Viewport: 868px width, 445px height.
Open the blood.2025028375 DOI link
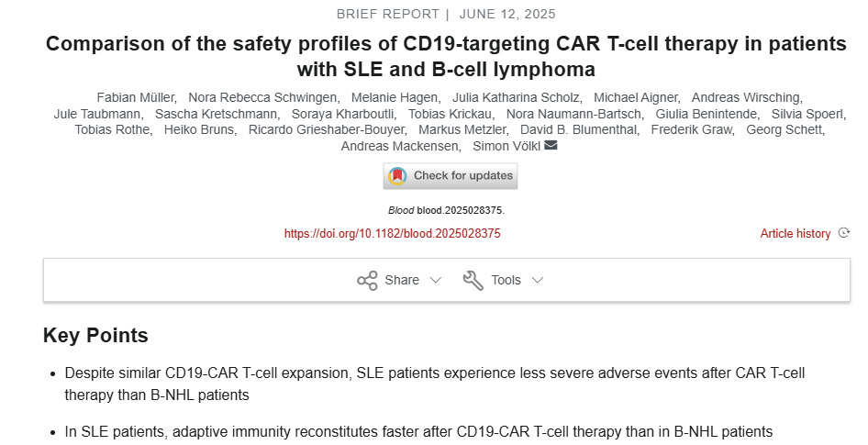coord(392,234)
